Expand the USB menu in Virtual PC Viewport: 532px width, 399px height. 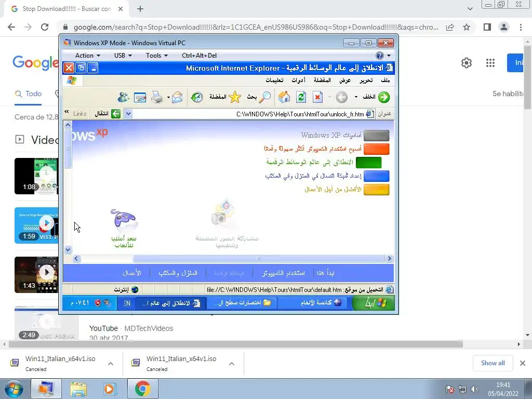[123, 55]
